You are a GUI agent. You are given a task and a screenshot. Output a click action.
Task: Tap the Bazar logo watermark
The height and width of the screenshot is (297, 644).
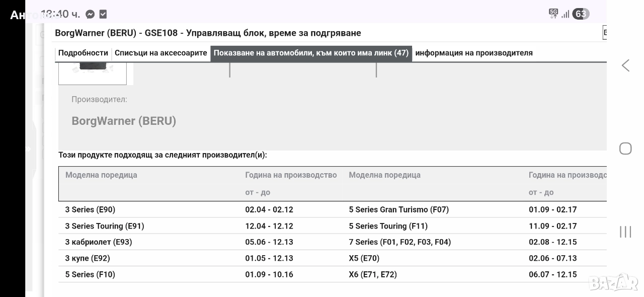tap(613, 282)
